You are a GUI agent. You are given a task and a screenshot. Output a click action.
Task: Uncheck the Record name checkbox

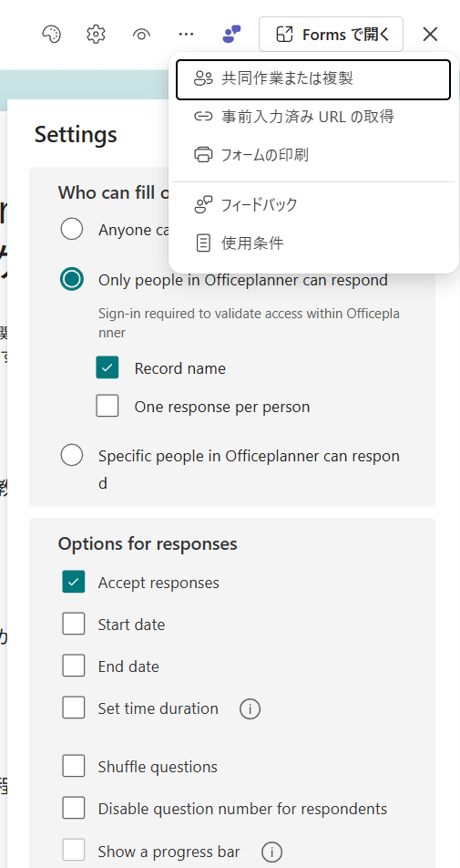[x=107, y=367]
